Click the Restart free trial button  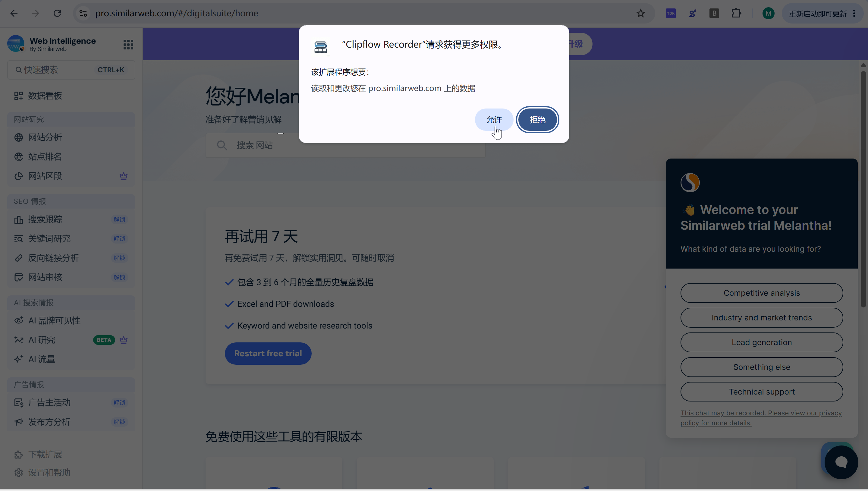268,354
